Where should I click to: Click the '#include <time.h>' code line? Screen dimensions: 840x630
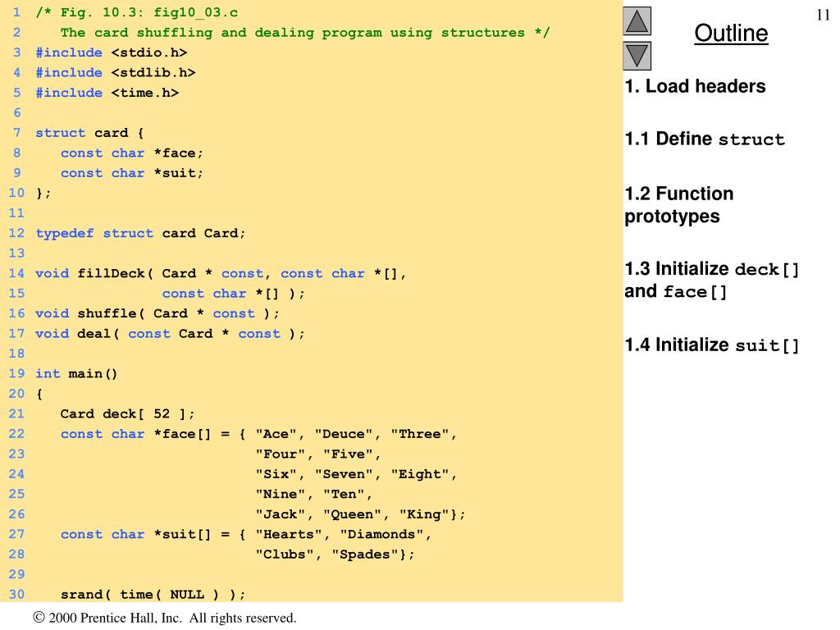107,93
